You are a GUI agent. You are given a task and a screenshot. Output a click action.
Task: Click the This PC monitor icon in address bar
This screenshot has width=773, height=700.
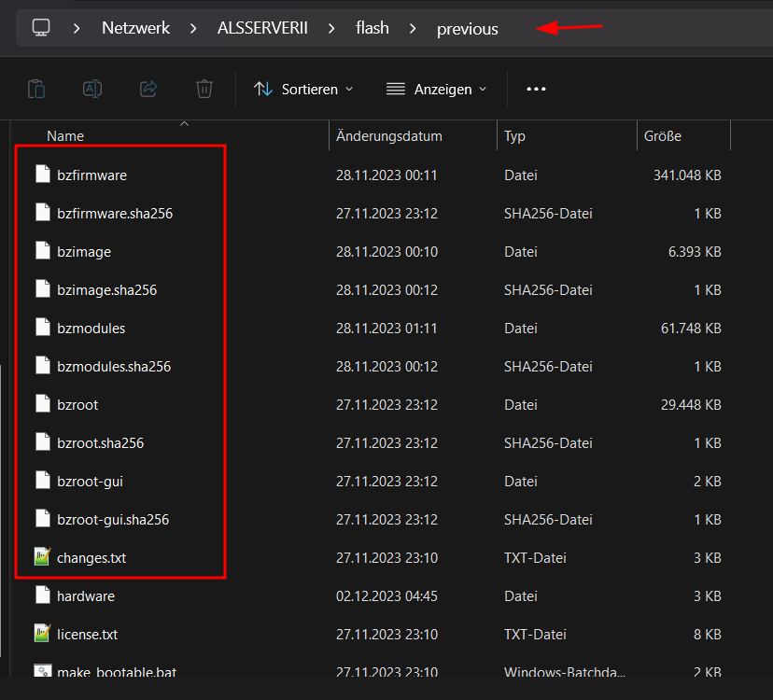point(41,28)
